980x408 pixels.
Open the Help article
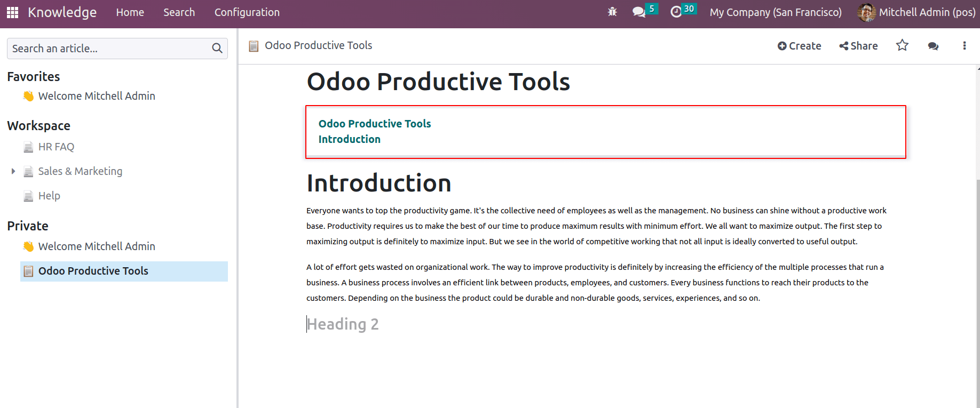click(x=49, y=196)
